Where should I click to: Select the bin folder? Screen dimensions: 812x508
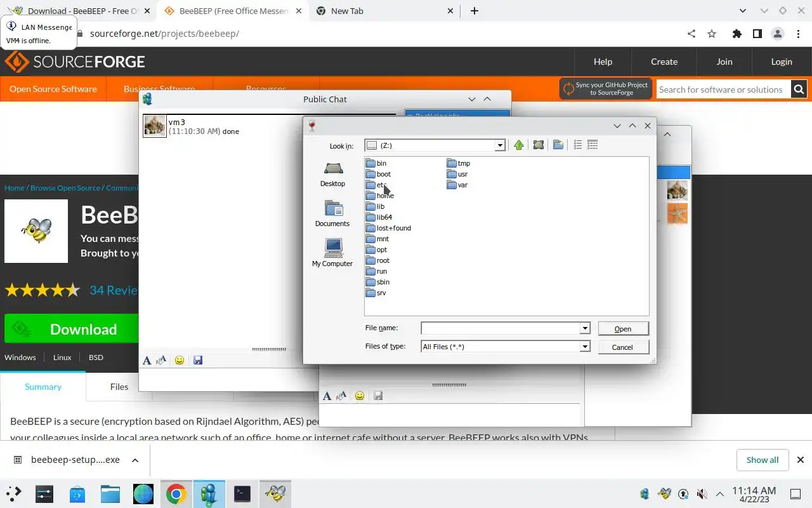pos(376,163)
